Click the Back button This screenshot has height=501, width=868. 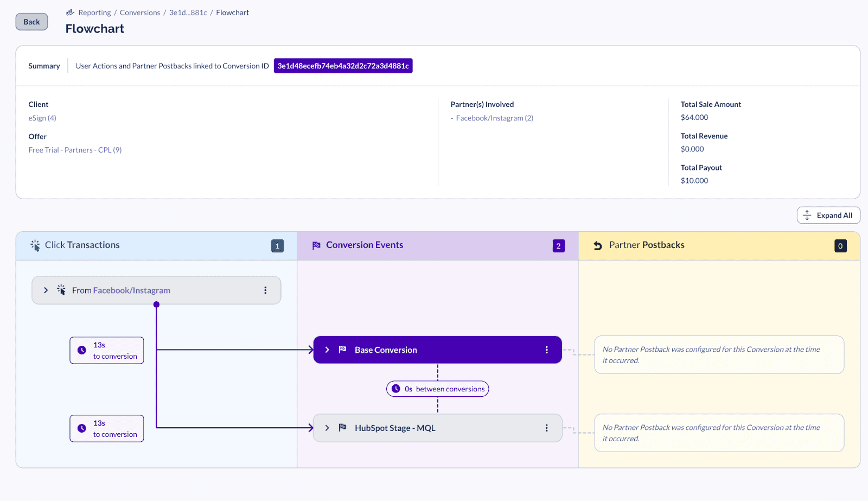(x=31, y=22)
